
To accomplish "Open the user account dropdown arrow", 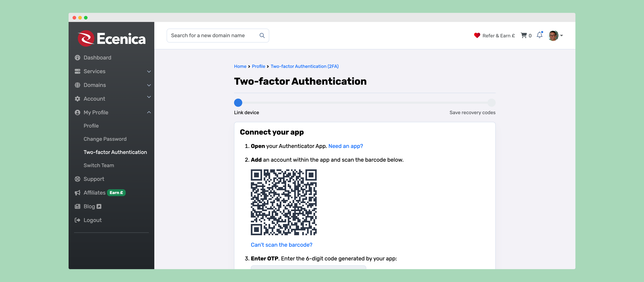I will tap(562, 36).
